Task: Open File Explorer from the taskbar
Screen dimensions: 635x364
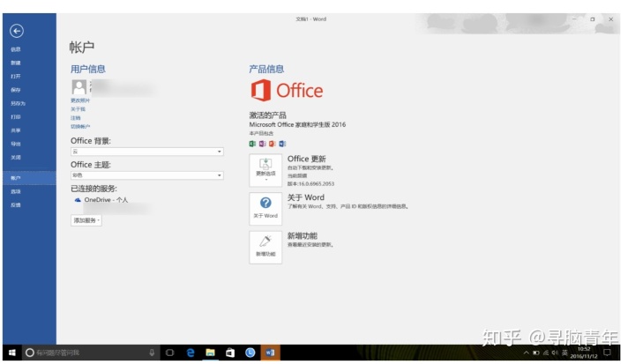Action: point(210,353)
